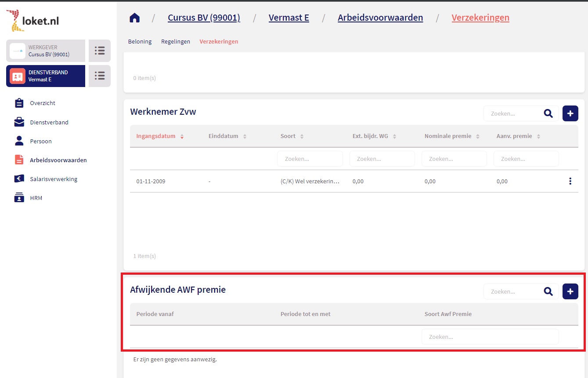The image size is (588, 378).
Task: Open Arbeidsvoorwaarden breadcrumb link
Action: (380, 18)
